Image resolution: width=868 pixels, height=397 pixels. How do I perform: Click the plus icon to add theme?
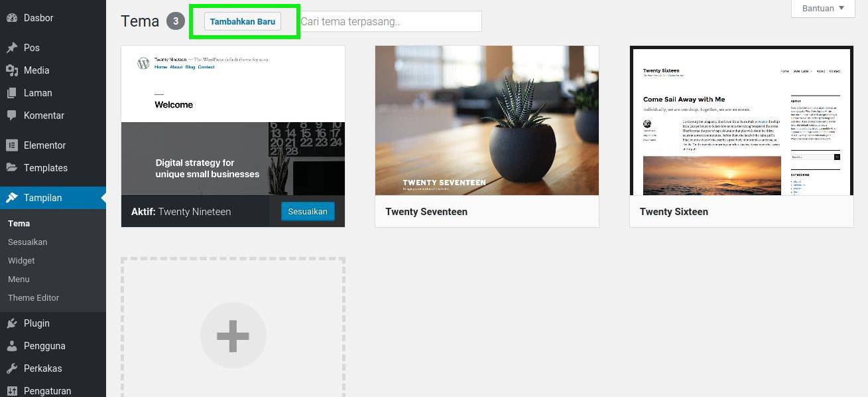click(233, 336)
